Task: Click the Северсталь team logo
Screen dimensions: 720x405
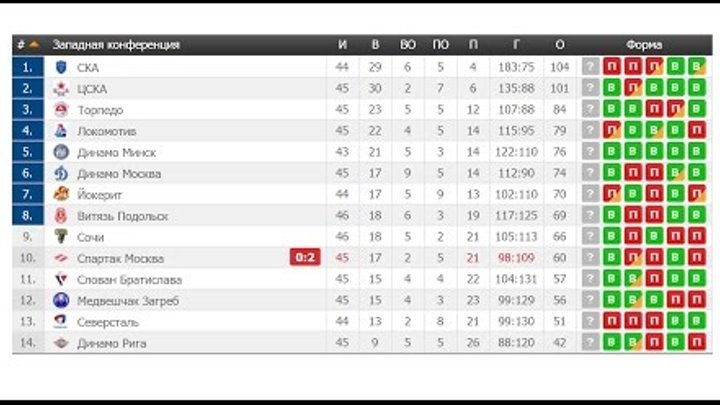Action: [x=62, y=322]
